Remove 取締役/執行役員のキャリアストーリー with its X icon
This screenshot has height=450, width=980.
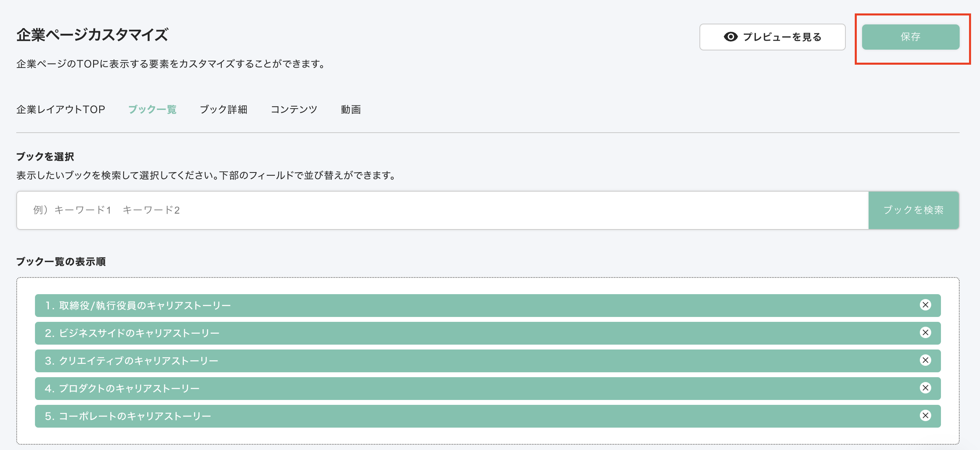926,305
